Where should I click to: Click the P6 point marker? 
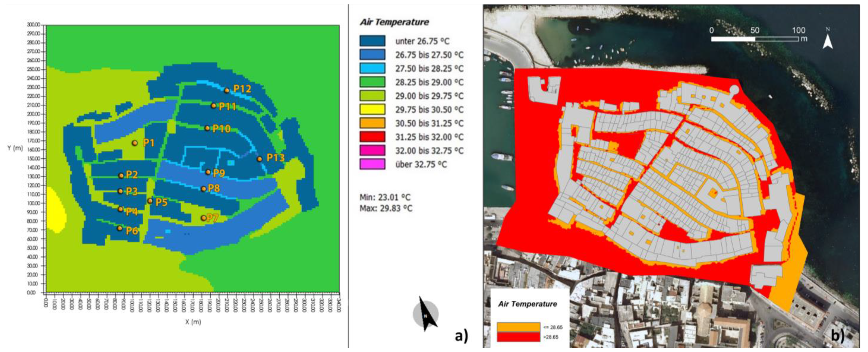120,228
